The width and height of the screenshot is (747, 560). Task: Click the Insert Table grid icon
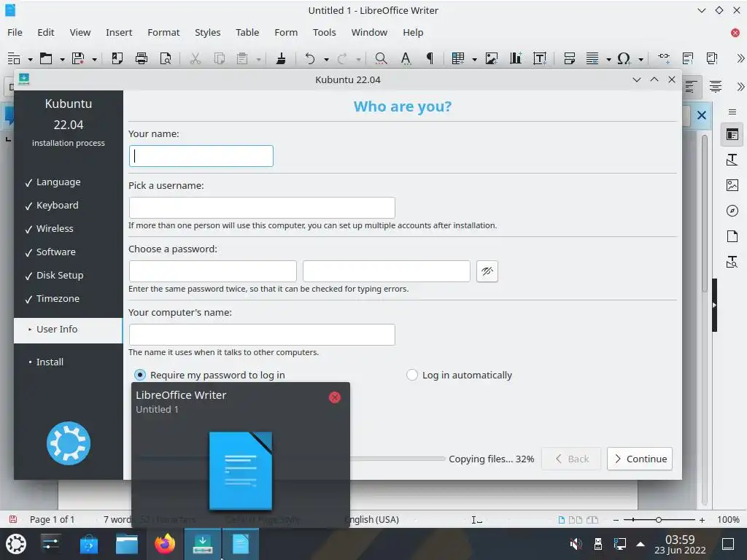tap(458, 58)
